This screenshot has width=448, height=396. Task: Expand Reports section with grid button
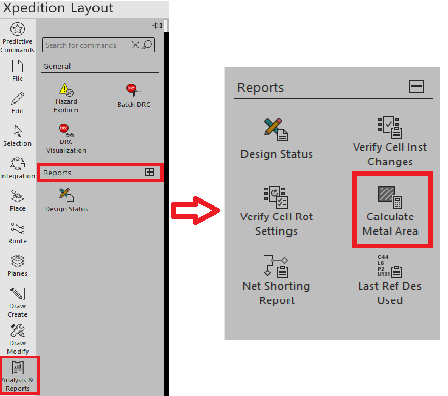point(150,172)
